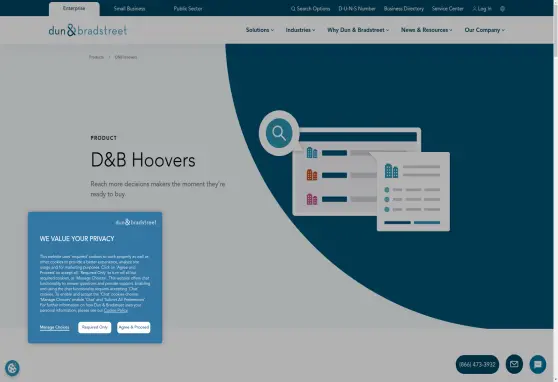Click the D&B Hoovers heading
Image resolution: width=558 pixels, height=382 pixels.
(x=143, y=160)
